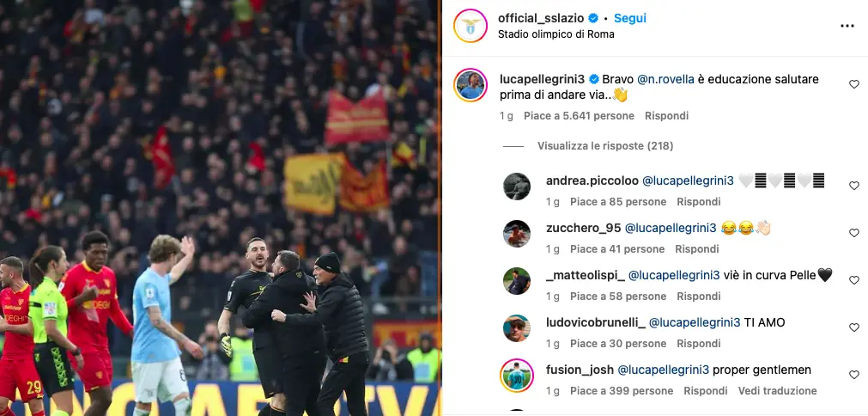Screen dimensions: 868x416
Task: Open the three-dot post options menu
Action: coord(847,26)
